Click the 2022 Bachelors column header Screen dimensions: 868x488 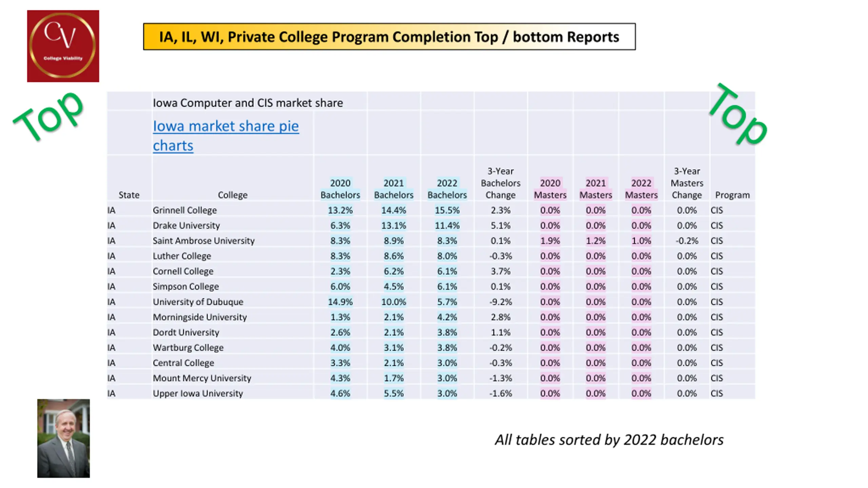447,189
